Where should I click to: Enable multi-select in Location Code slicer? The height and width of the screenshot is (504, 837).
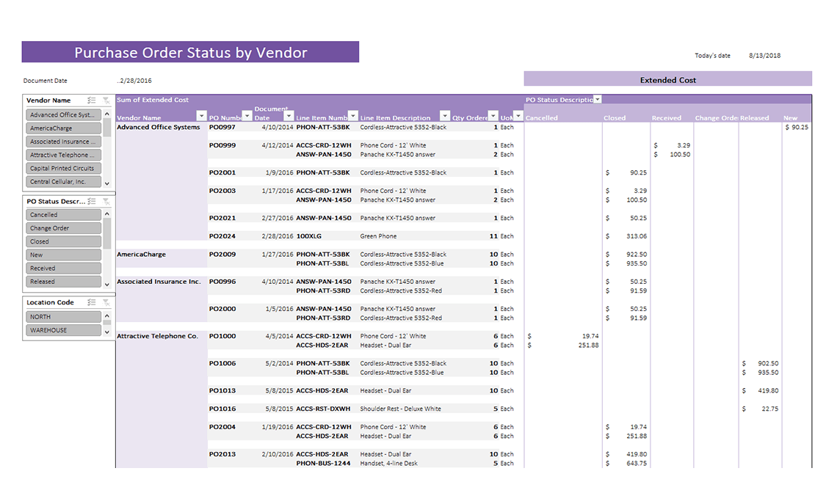(92, 302)
